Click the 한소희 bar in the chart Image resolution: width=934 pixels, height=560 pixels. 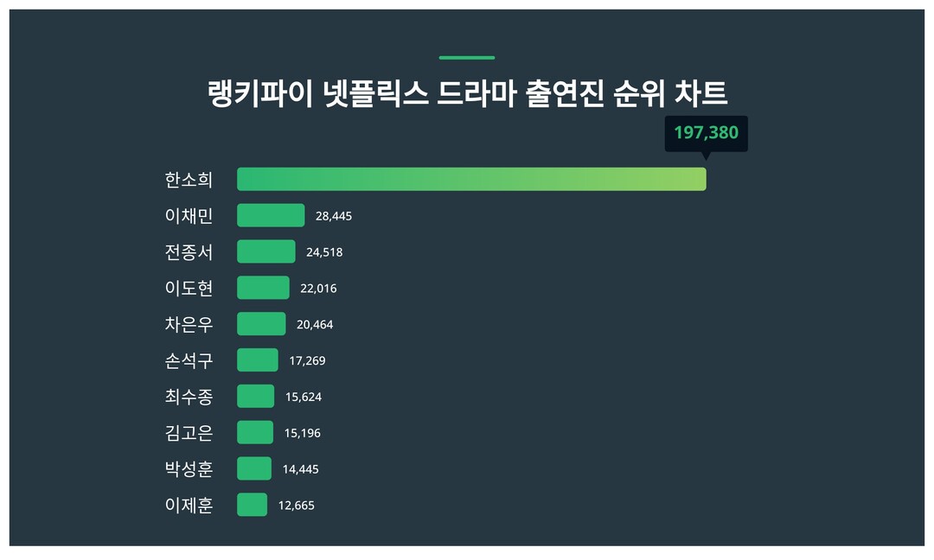[x=471, y=179]
